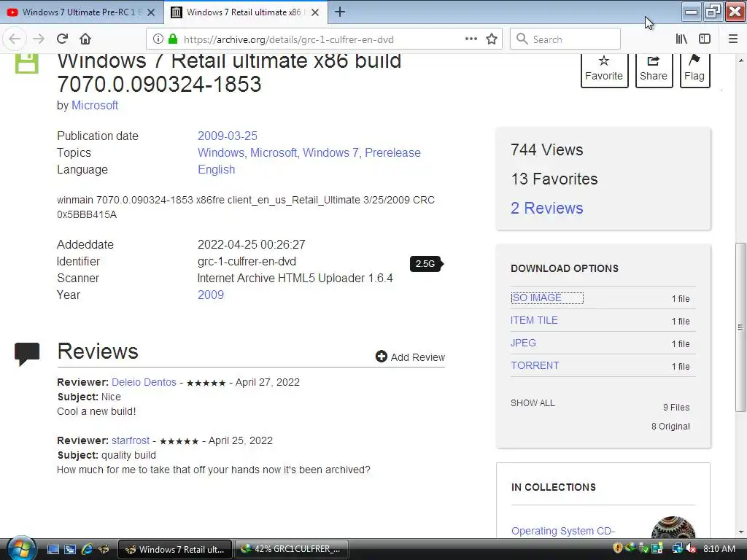Click SHOW ALL download files
The width and height of the screenshot is (747, 560).
pyautogui.click(x=533, y=402)
